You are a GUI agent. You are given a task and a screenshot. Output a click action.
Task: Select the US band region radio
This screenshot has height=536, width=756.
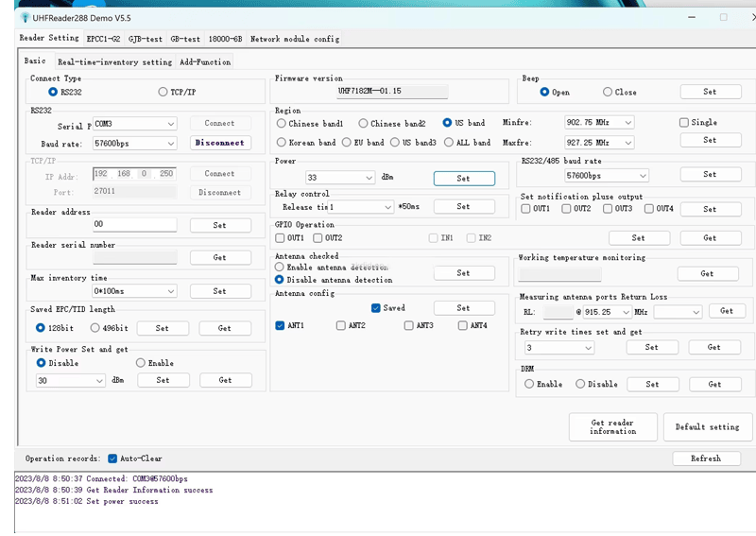coord(463,123)
